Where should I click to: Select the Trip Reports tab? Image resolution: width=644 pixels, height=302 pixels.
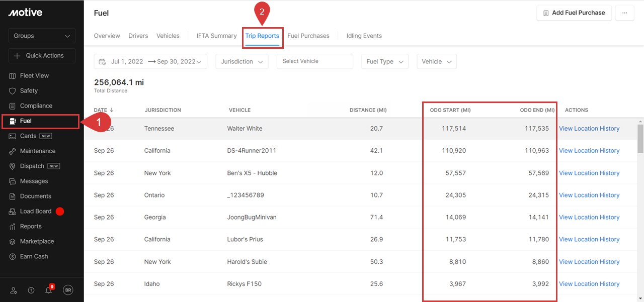tap(262, 36)
